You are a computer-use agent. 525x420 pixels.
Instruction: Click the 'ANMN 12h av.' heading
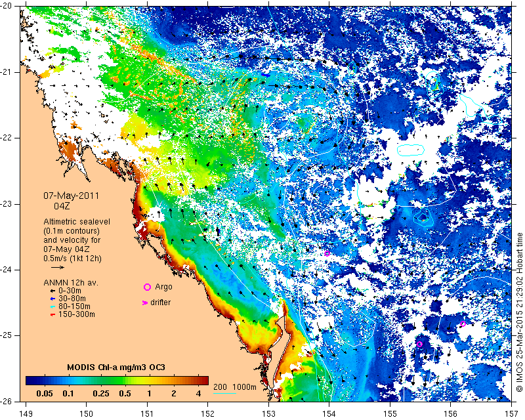71,283
